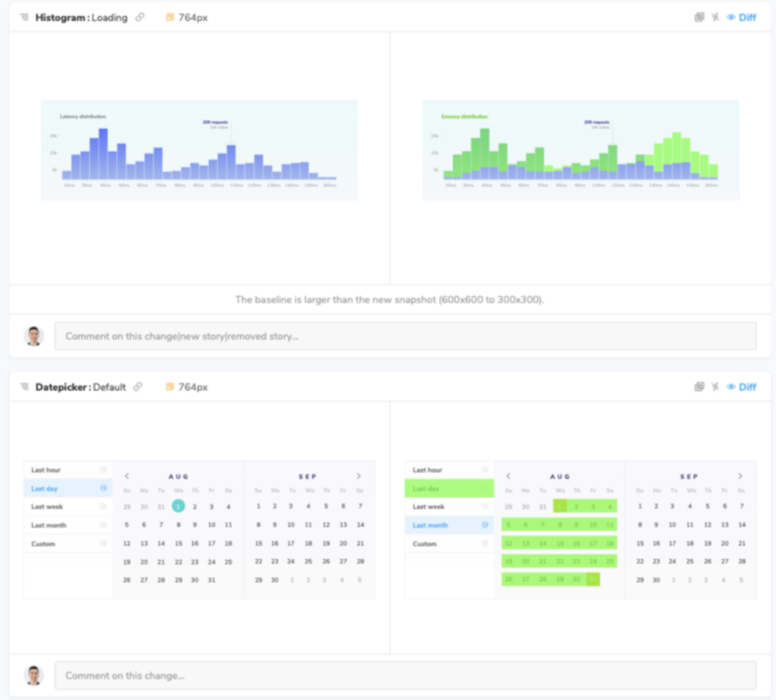The height and width of the screenshot is (700, 776).
Task: Open the Histogram: Loading story title
Action: click(81, 18)
